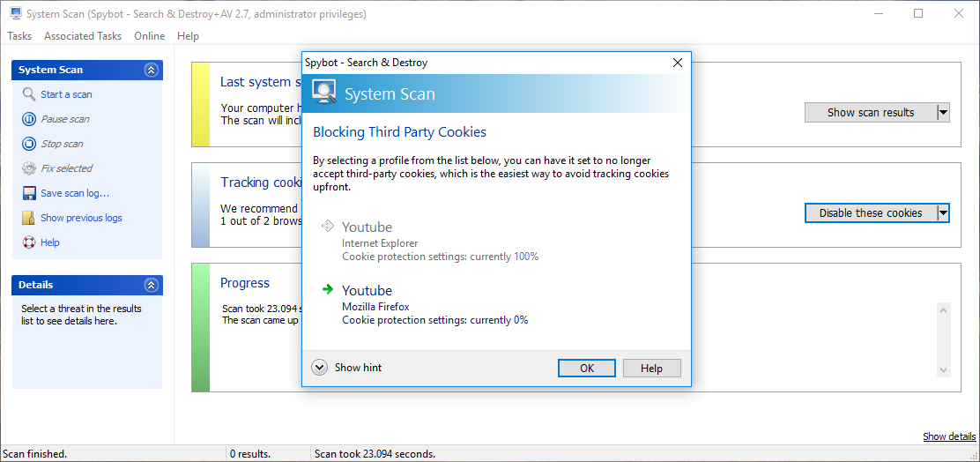Click '0 results.' in status bar
The image size is (980, 462).
click(250, 454)
